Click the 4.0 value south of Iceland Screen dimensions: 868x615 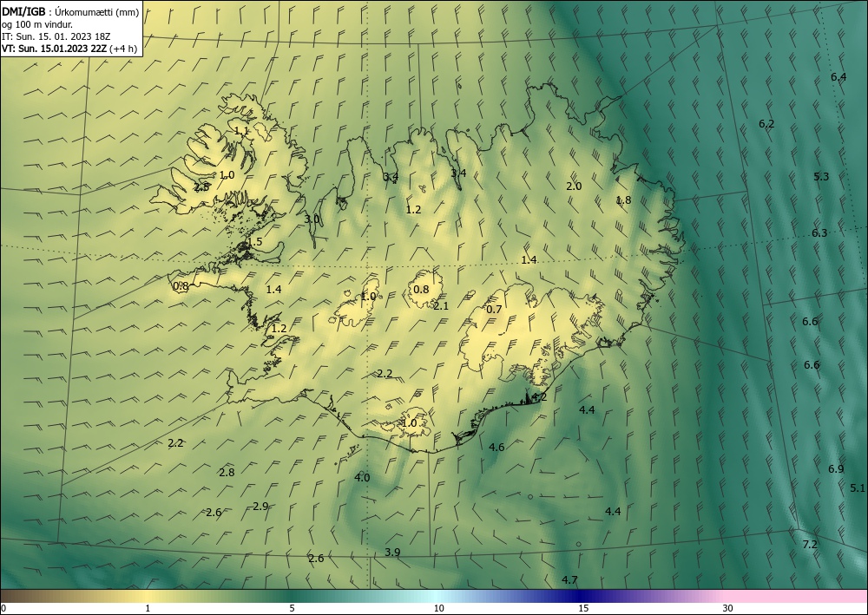tap(362, 477)
